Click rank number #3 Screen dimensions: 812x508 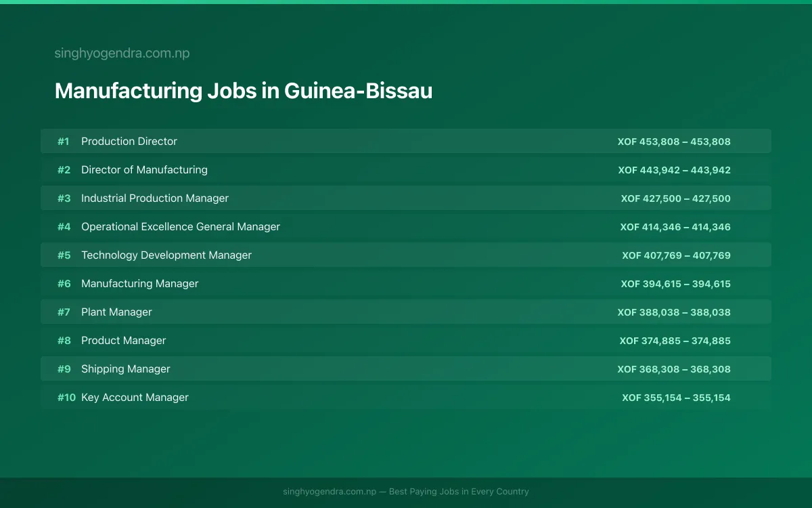[64, 198]
